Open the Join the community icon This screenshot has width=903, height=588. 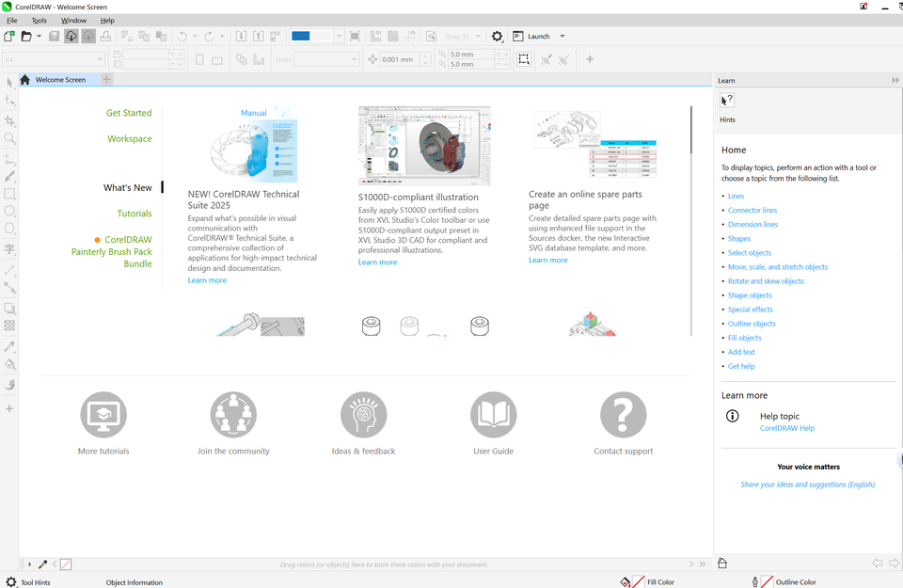tap(233, 414)
